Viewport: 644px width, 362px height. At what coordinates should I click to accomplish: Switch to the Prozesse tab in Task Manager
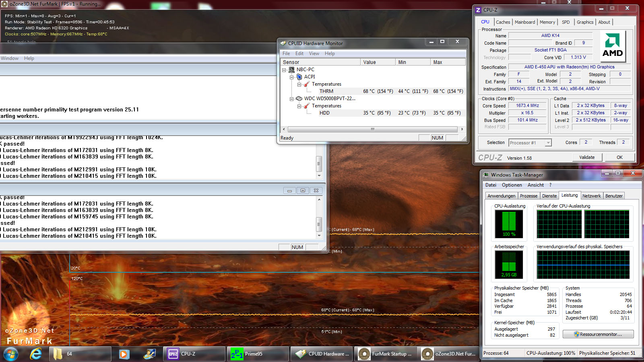coord(528,196)
